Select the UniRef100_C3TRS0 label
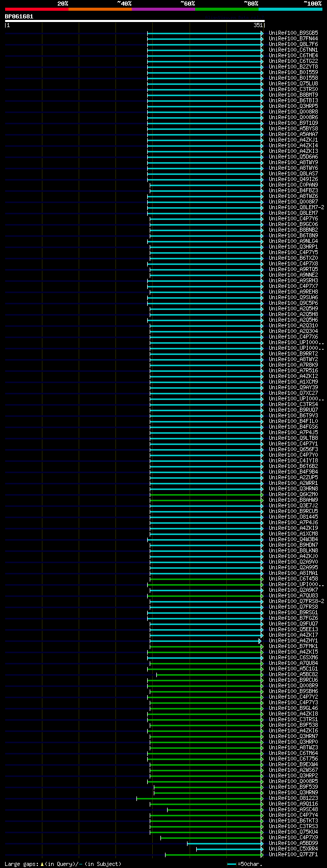Image resolution: width=327 pixels, height=868 pixels. [293, 90]
